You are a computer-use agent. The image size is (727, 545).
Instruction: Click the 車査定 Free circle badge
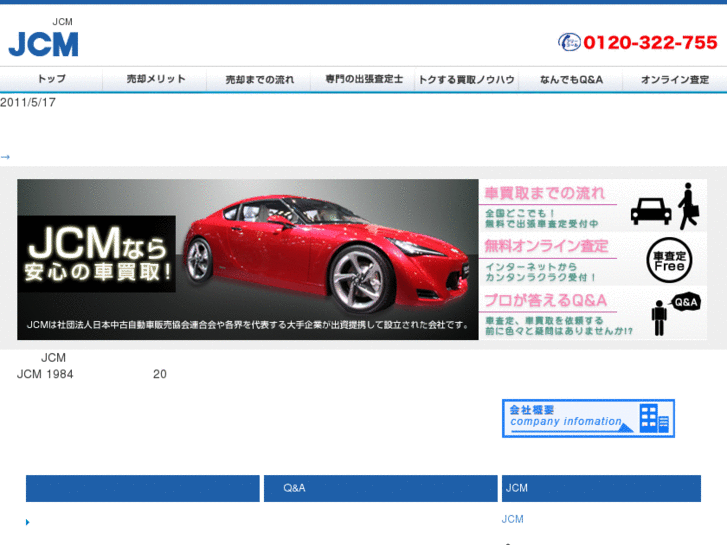tap(669, 260)
